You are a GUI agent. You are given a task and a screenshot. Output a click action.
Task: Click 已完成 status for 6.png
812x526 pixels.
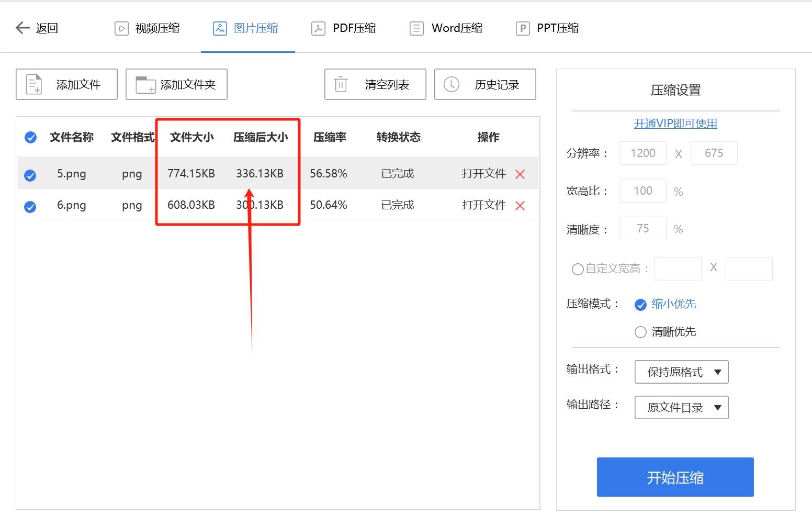click(398, 205)
